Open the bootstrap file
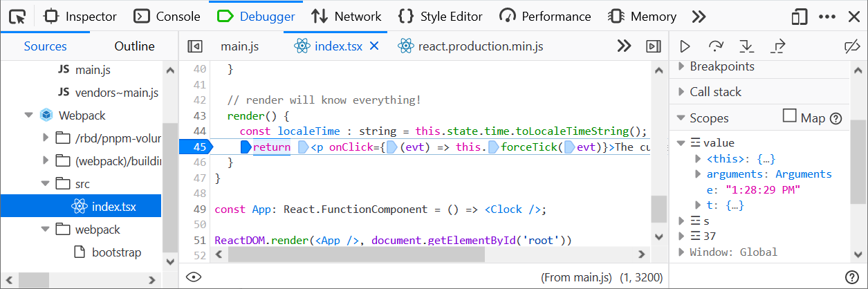The width and height of the screenshot is (868, 289). click(x=116, y=252)
